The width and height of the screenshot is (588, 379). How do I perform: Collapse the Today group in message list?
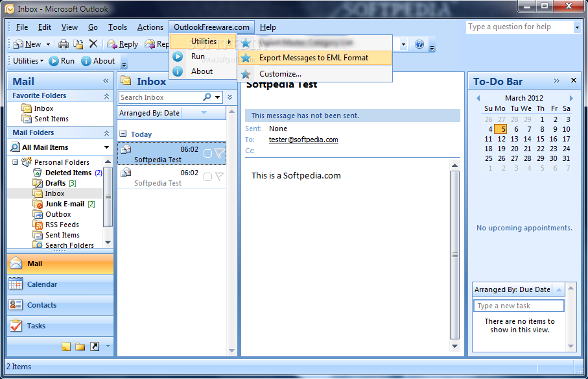click(123, 134)
